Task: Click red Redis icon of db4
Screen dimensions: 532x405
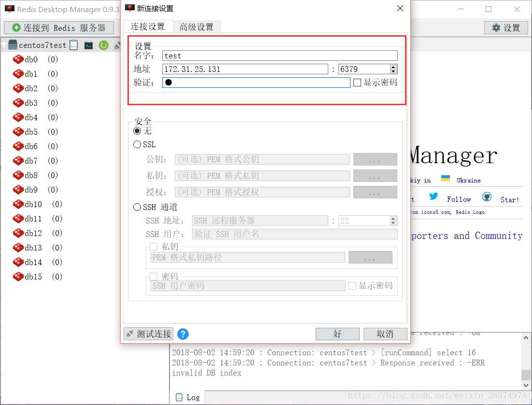Action: (18, 117)
